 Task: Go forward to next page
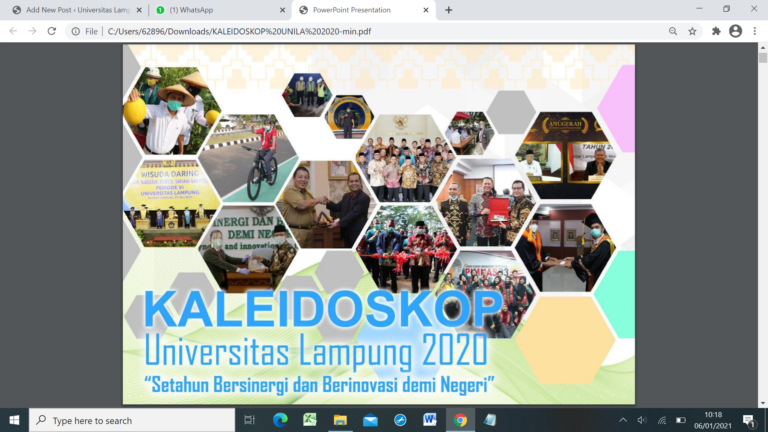32,31
